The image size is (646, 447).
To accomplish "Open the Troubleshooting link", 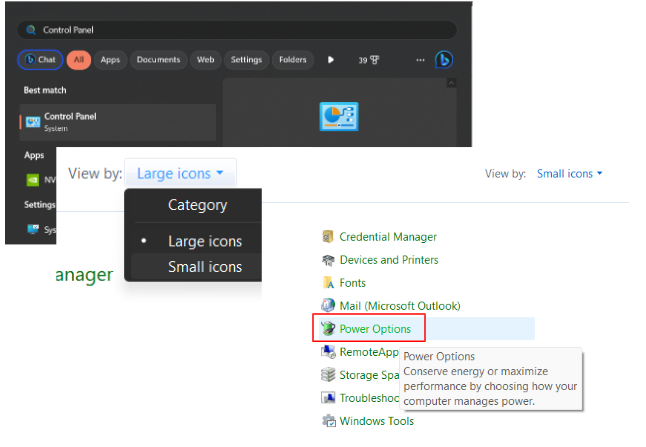I will click(x=369, y=398).
